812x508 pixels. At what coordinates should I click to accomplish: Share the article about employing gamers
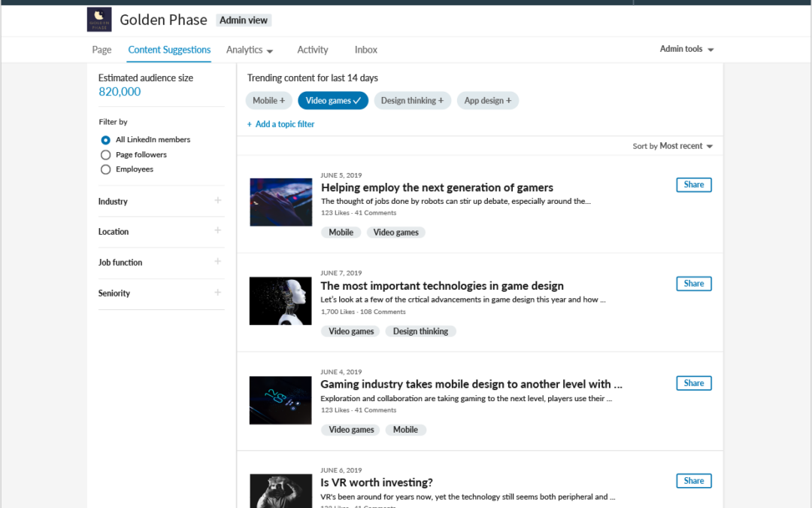[693, 184]
